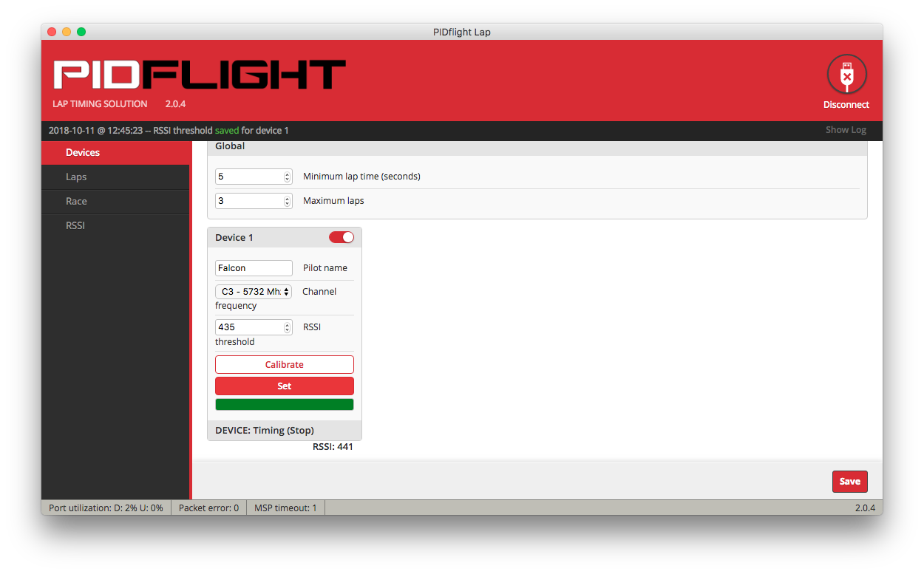Click the PIDflight logo
The width and height of the screenshot is (924, 574).
point(200,75)
